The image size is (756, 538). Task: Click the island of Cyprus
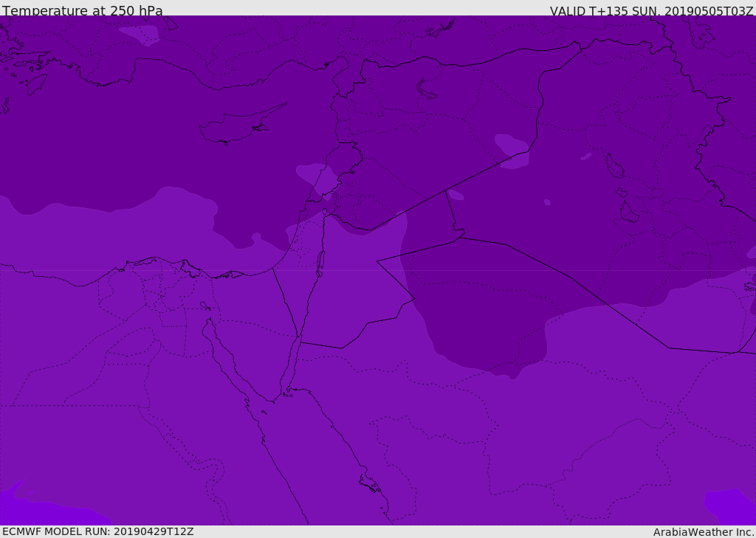pyautogui.click(x=241, y=125)
